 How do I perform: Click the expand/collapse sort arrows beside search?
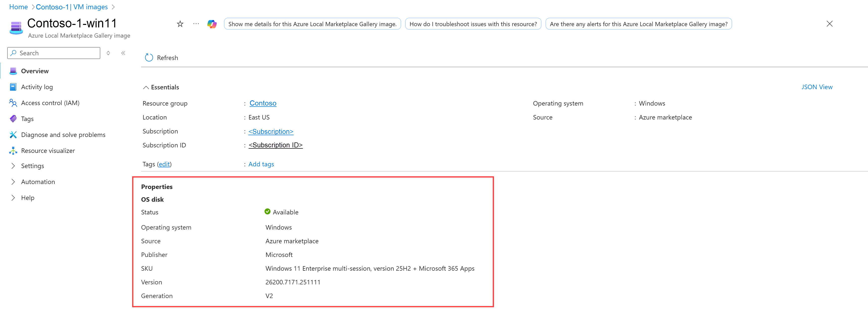(x=108, y=53)
